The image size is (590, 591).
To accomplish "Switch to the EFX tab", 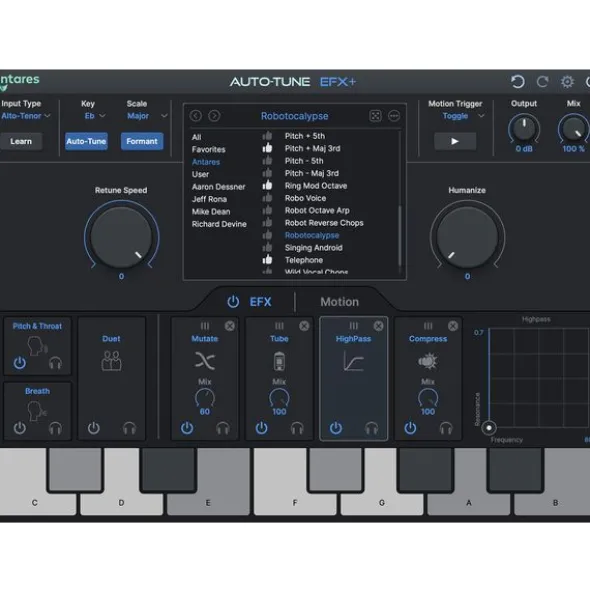I will [260, 302].
